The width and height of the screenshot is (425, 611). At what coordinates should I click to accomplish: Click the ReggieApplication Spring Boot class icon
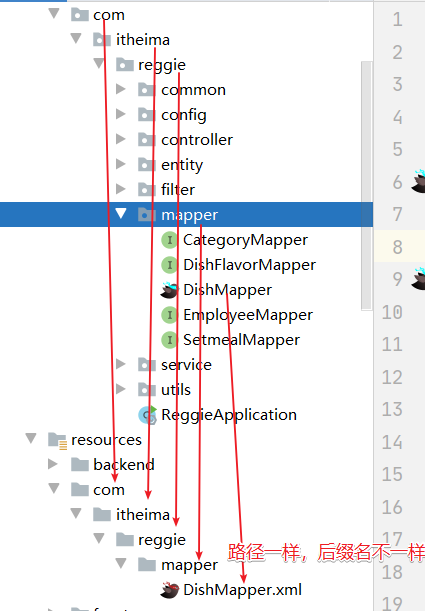[x=148, y=415]
